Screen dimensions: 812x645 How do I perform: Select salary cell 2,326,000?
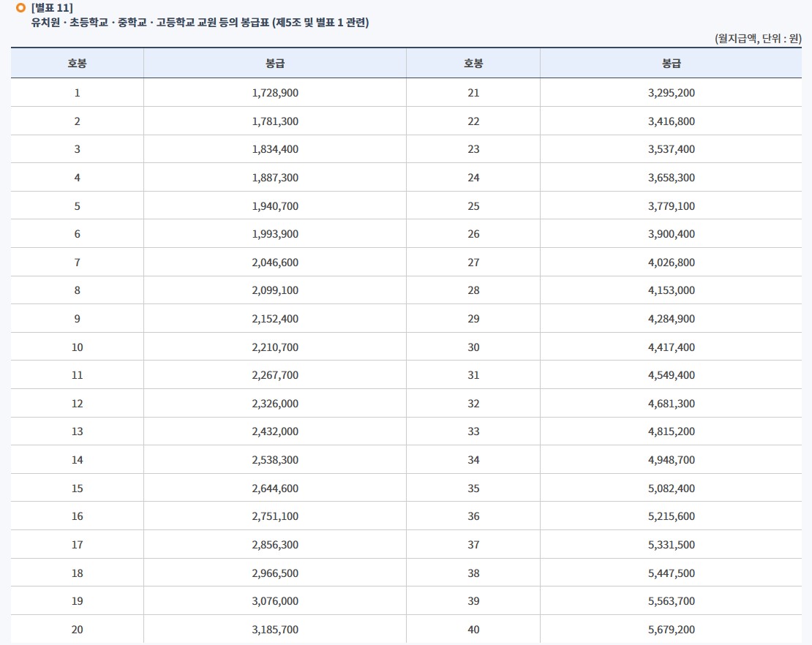pyautogui.click(x=275, y=404)
